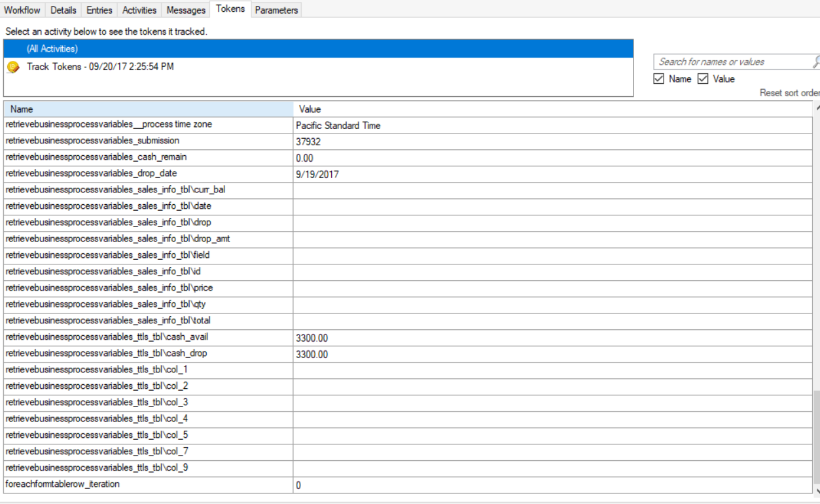Screen dimensions: 820x504
Task: Click the scrollbar down arrow
Action: tap(817, 492)
